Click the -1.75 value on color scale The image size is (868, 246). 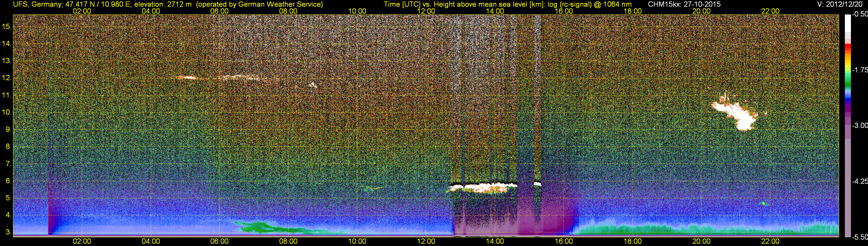point(860,70)
